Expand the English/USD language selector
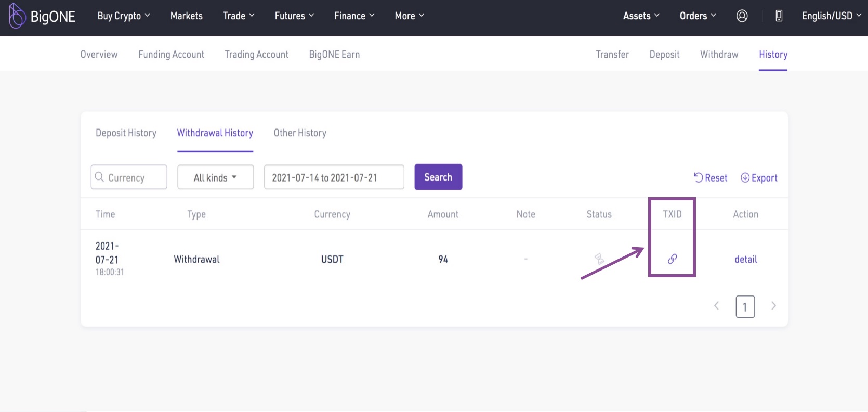868x412 pixels. click(x=831, y=16)
